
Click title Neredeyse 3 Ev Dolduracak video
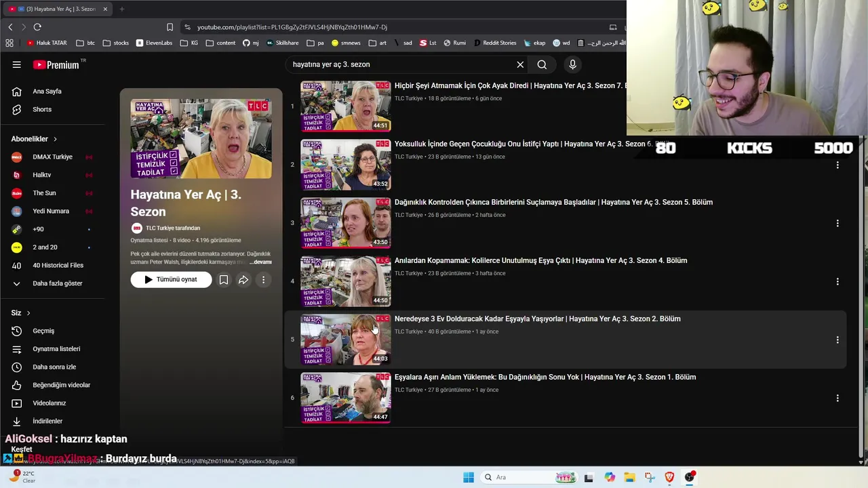(x=537, y=319)
